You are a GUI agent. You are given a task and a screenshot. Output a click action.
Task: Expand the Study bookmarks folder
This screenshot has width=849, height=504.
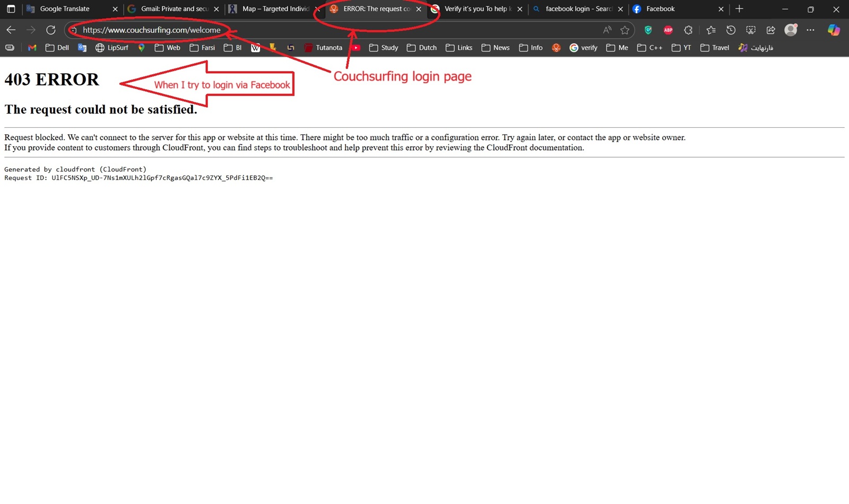[383, 48]
